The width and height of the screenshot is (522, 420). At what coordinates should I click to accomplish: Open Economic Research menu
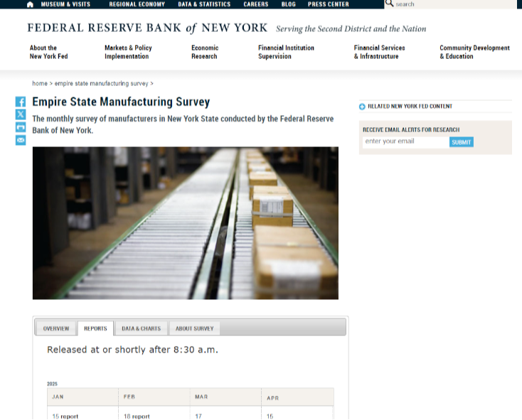[x=205, y=52]
